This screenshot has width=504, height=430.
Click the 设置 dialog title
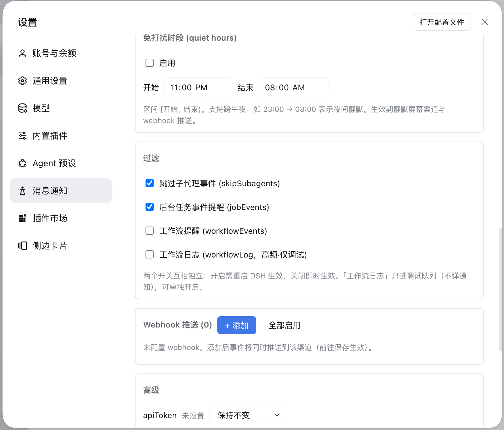coord(27,22)
